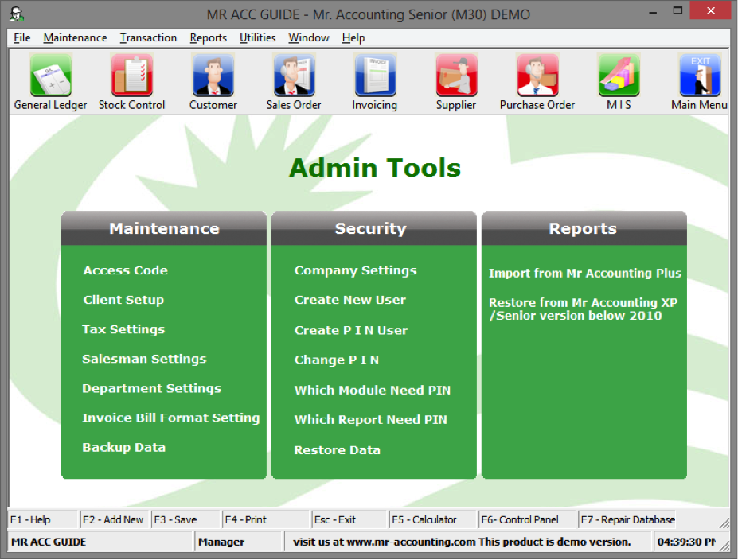Select Backup Data option

tap(123, 448)
